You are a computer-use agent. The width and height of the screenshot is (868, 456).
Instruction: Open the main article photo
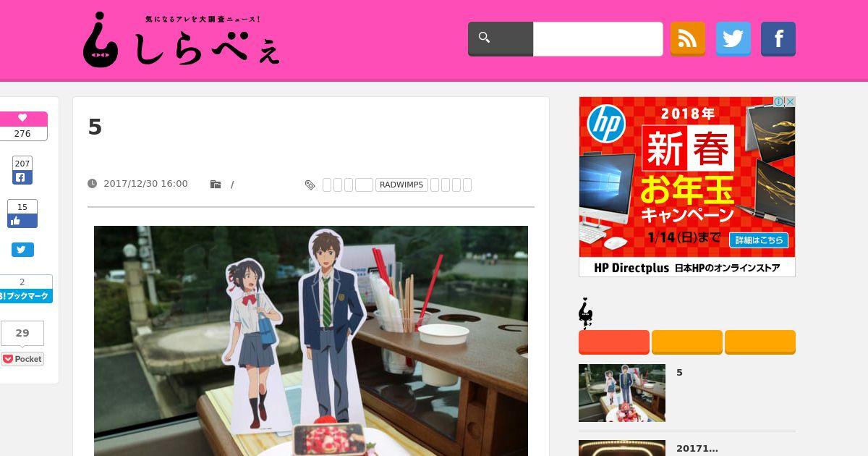point(311,341)
